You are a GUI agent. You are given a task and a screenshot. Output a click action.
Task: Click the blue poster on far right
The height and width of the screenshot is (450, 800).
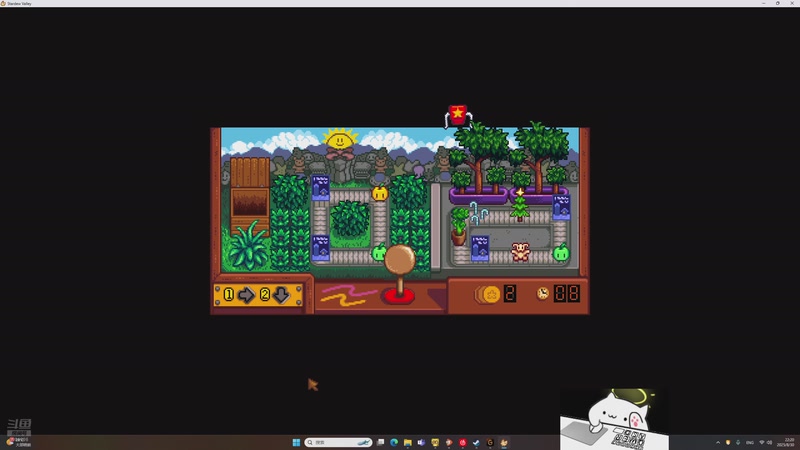pos(561,207)
